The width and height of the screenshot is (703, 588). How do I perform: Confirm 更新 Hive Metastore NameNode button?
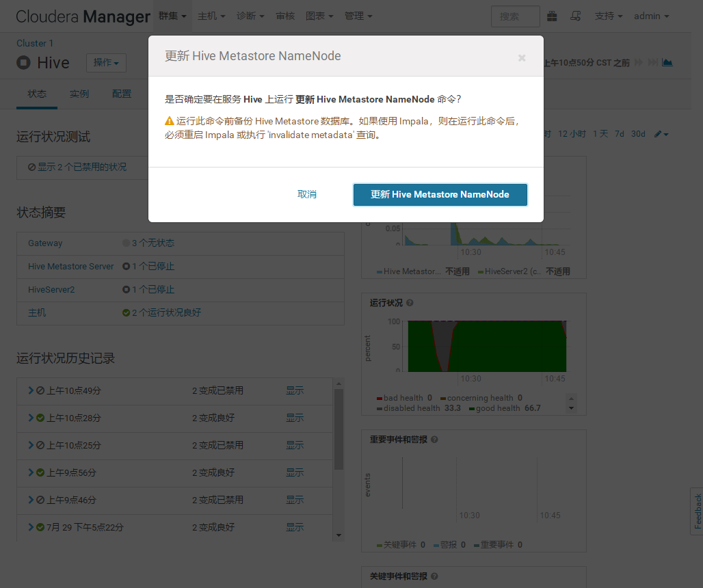(440, 194)
